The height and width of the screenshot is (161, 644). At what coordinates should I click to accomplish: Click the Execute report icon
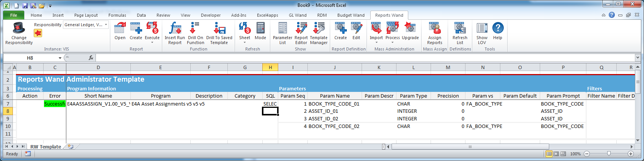(152, 28)
